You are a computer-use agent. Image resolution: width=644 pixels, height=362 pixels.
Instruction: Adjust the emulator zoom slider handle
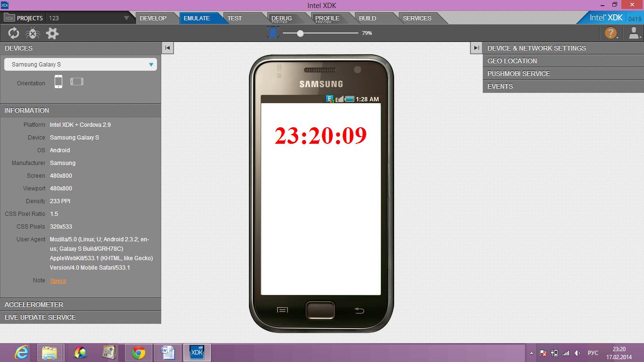(300, 33)
